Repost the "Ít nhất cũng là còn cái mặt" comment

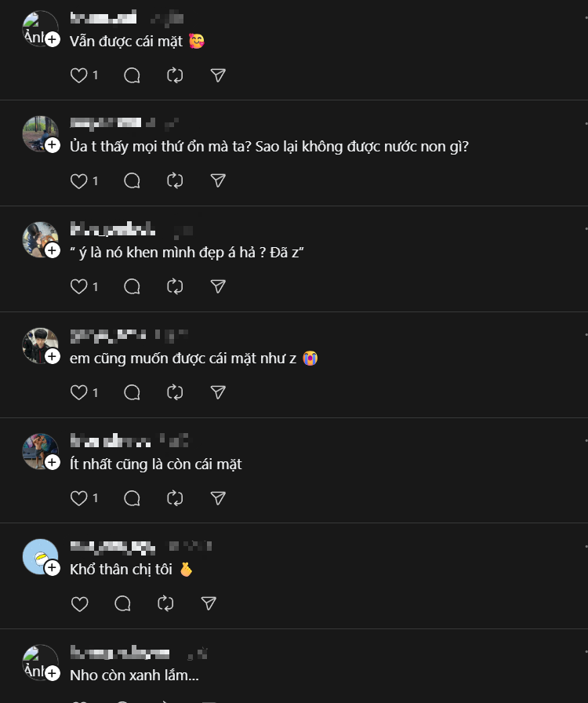pos(175,497)
